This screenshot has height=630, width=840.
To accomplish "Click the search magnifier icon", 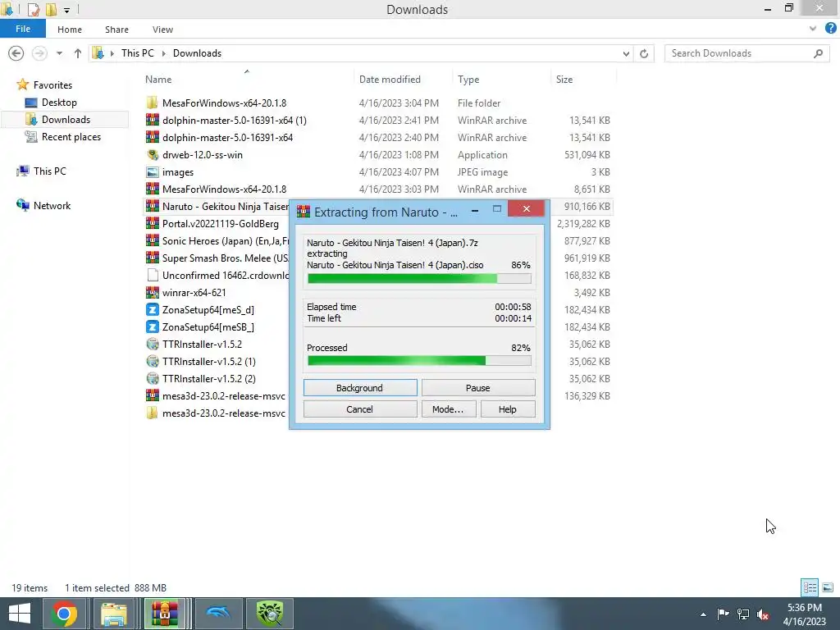I will [818, 53].
